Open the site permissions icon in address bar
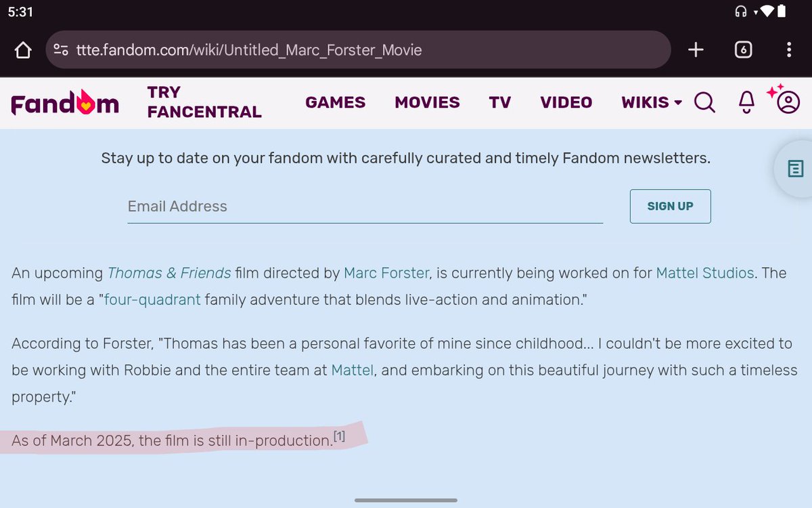Screen dimensions: 812x508 point(60,49)
